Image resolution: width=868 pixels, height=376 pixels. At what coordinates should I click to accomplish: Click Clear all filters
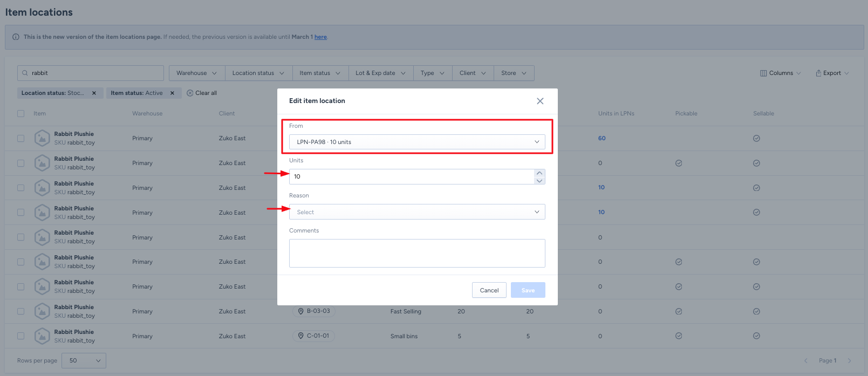pyautogui.click(x=202, y=93)
